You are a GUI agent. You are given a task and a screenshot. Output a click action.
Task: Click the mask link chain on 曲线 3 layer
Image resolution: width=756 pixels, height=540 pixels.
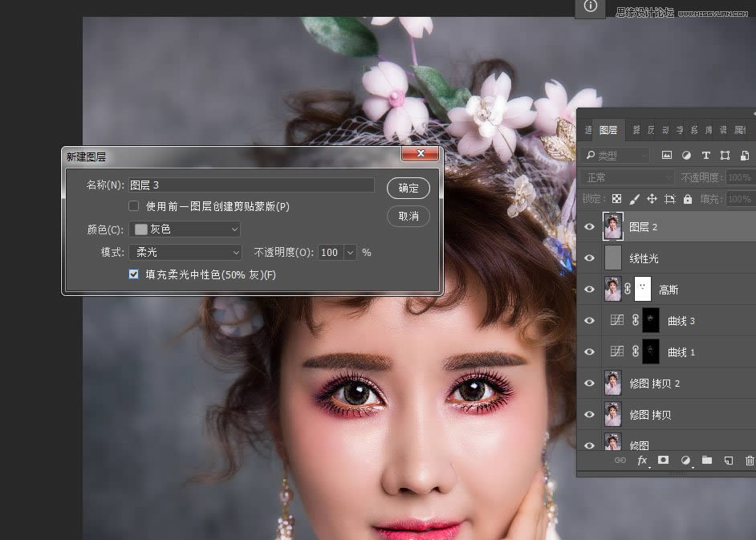[x=636, y=319]
